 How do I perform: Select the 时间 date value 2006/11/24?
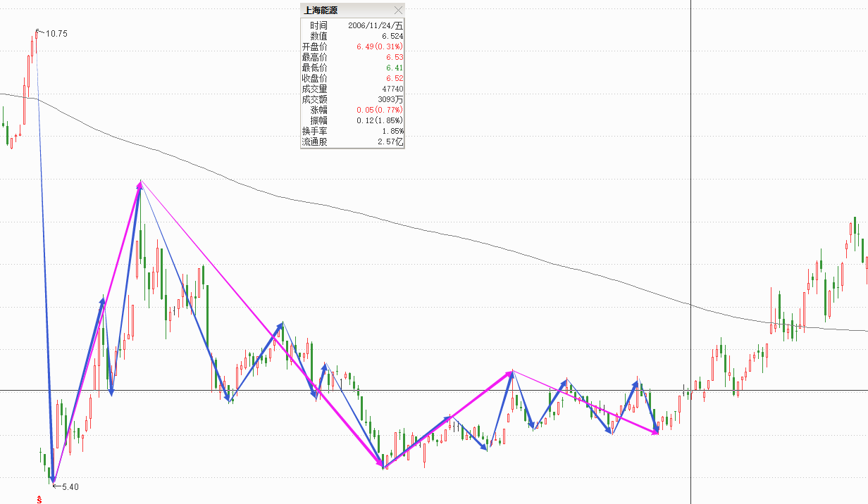click(x=376, y=25)
